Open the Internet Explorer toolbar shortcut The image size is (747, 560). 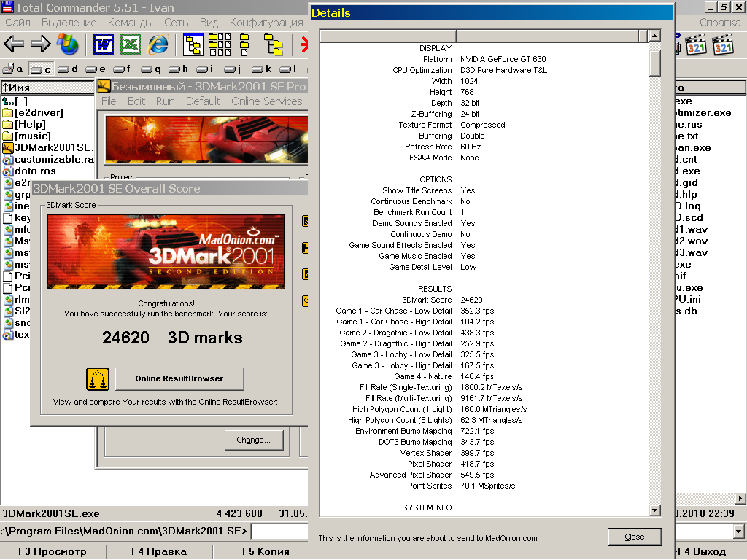[x=158, y=45]
